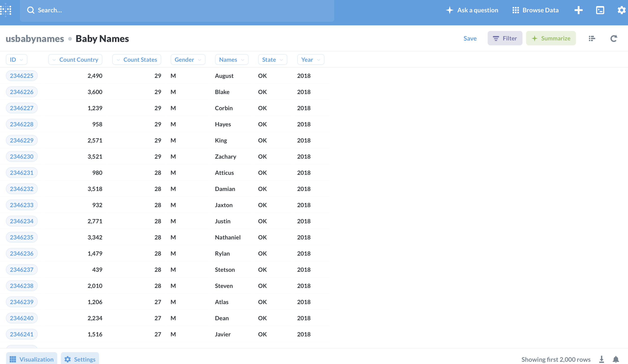Open the Count Country column dropdown
The height and width of the screenshot is (364, 628).
(x=75, y=59)
